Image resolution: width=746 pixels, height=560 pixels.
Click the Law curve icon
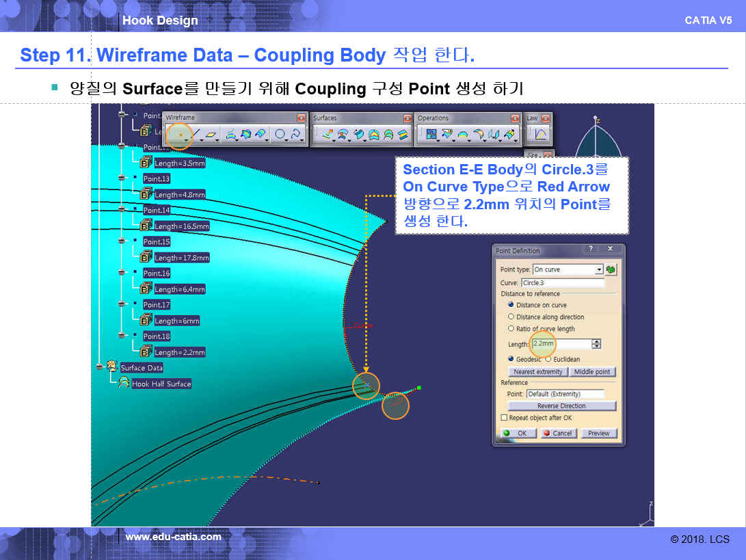tap(540, 135)
